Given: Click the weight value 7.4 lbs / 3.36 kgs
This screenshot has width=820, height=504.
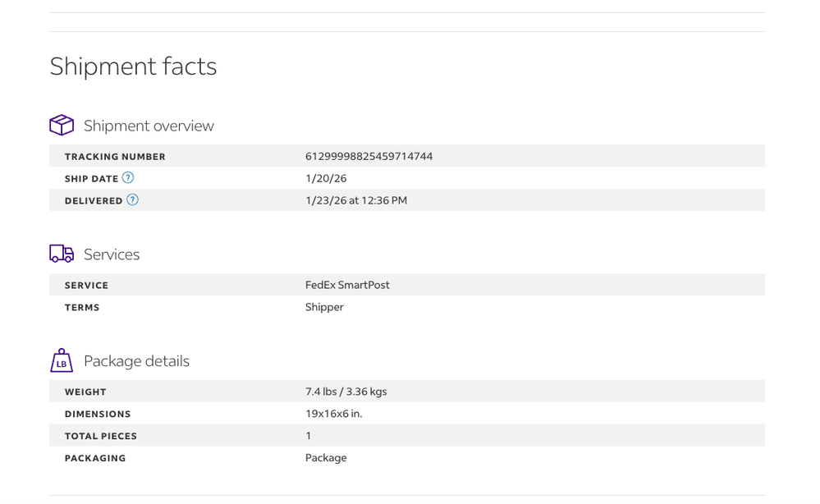Looking at the screenshot, I should pyautogui.click(x=346, y=392).
